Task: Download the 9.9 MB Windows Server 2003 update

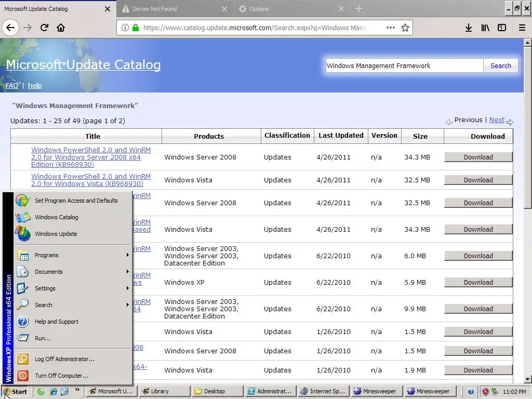Action: [x=478, y=309]
